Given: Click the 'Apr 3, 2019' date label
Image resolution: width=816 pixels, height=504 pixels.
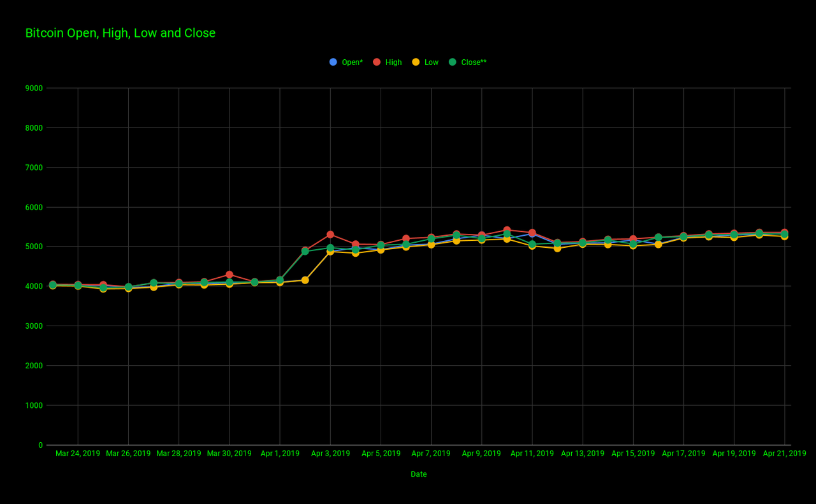Looking at the screenshot, I should [330, 454].
